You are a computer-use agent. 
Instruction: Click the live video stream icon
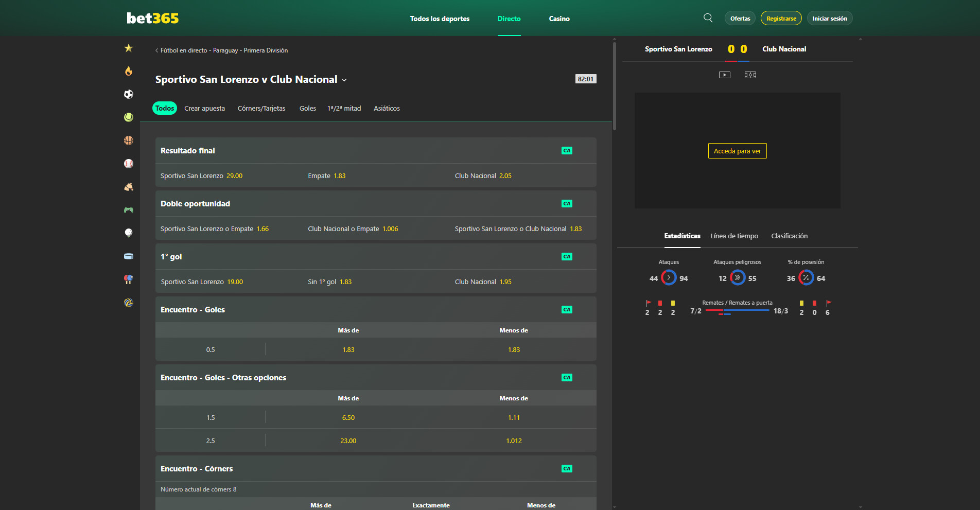[x=725, y=75]
